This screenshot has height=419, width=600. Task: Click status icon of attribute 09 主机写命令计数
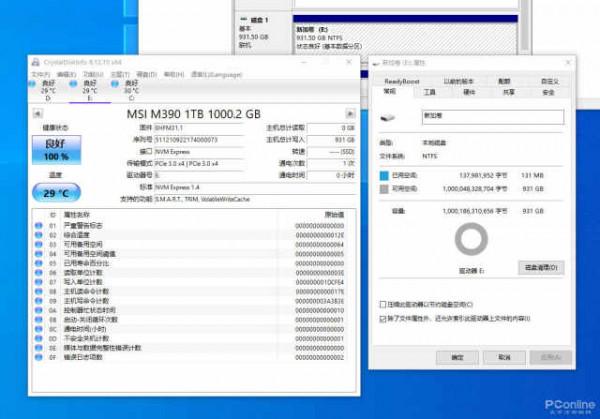click(38, 300)
